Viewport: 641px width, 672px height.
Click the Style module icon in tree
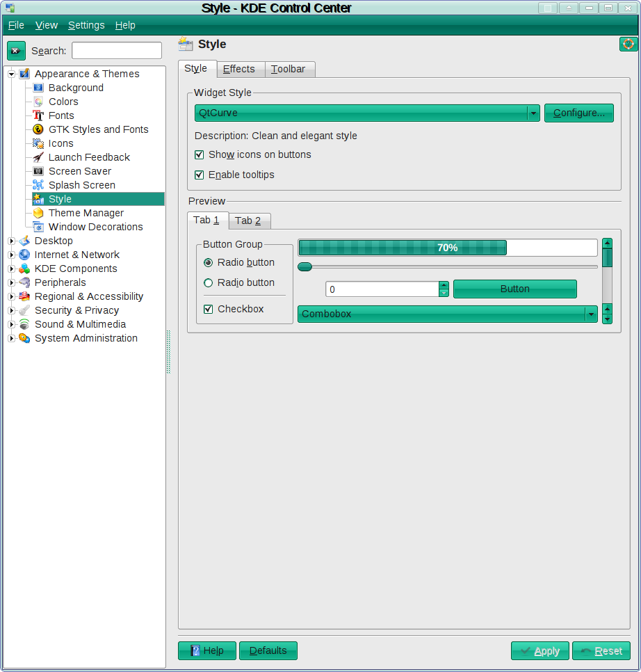pyautogui.click(x=38, y=199)
